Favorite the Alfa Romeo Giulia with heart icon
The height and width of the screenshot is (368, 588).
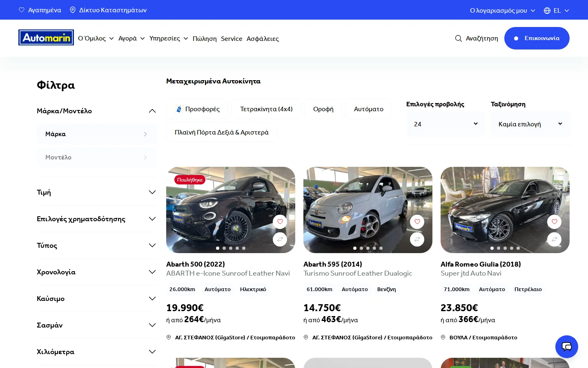click(555, 222)
